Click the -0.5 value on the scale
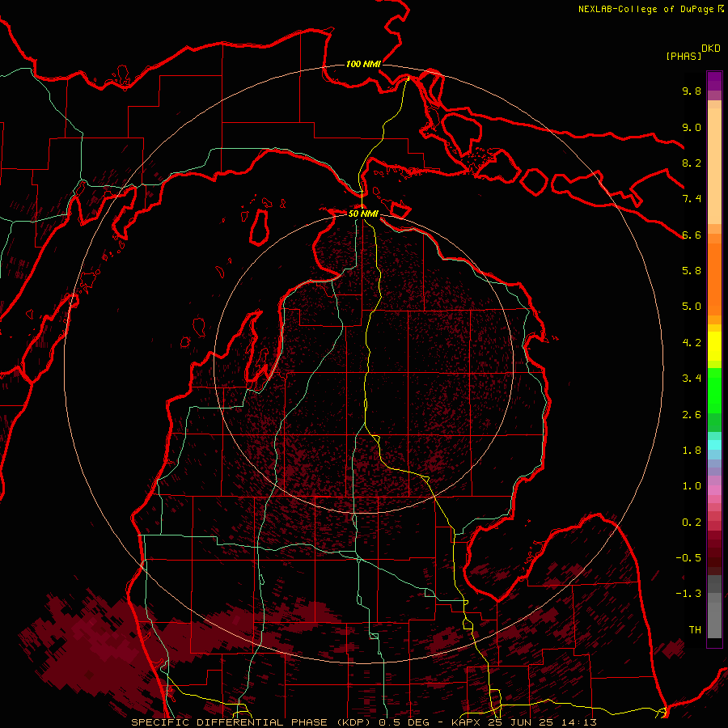Viewport: 728px width, 728px height. pos(688,558)
